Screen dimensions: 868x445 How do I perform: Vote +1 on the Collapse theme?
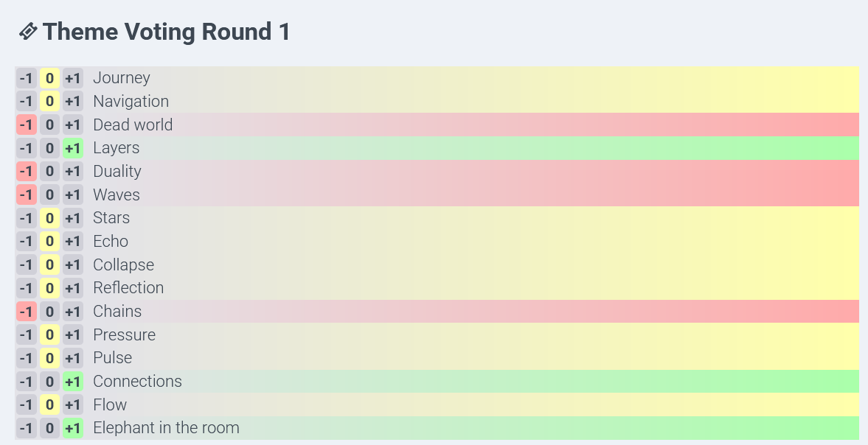(x=72, y=264)
